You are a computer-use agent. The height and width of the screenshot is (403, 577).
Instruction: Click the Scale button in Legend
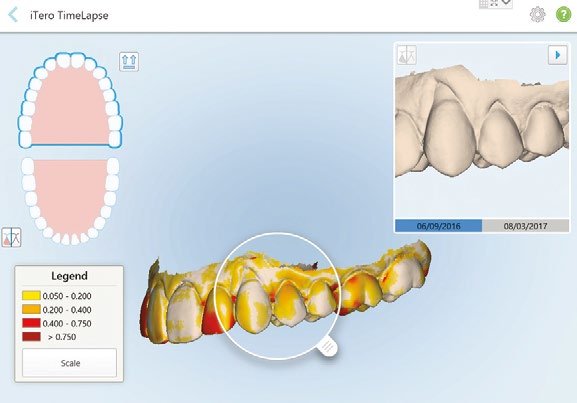(x=70, y=363)
